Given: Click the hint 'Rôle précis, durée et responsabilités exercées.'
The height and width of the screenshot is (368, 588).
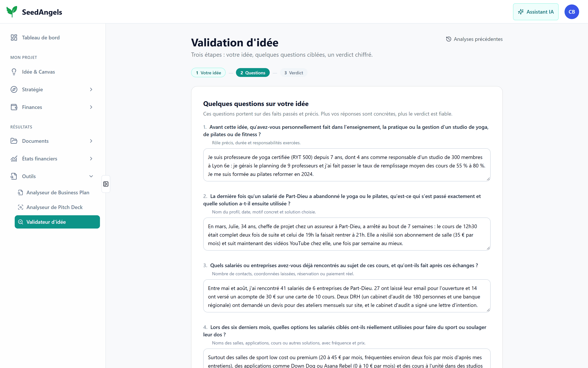Looking at the screenshot, I should (256, 143).
